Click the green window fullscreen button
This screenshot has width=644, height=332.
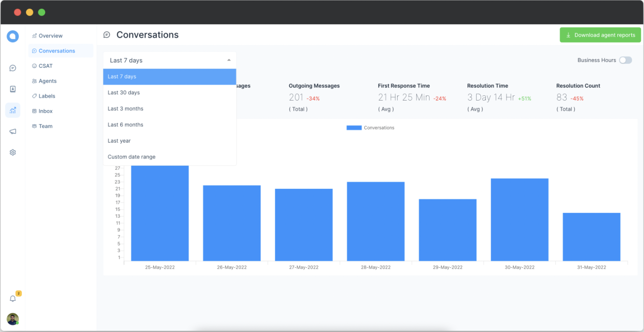(x=42, y=12)
